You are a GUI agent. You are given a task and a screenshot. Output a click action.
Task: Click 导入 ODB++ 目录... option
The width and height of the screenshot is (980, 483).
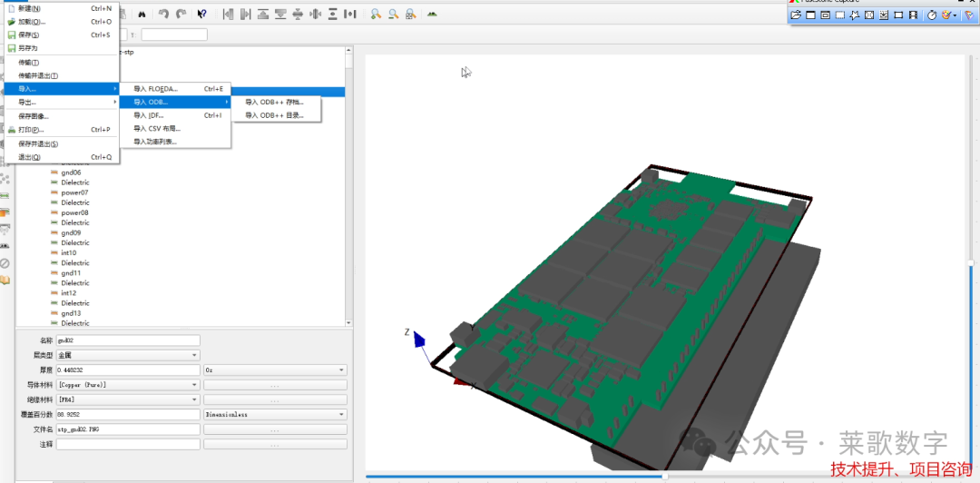[x=276, y=115]
